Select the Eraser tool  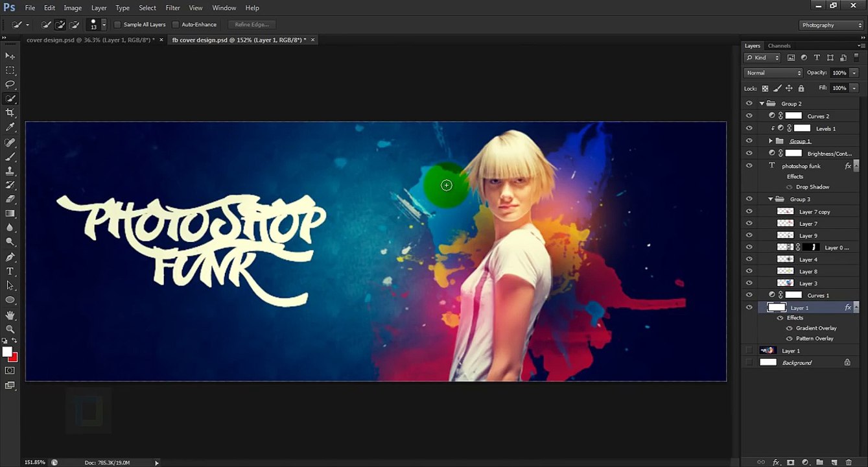(10, 199)
